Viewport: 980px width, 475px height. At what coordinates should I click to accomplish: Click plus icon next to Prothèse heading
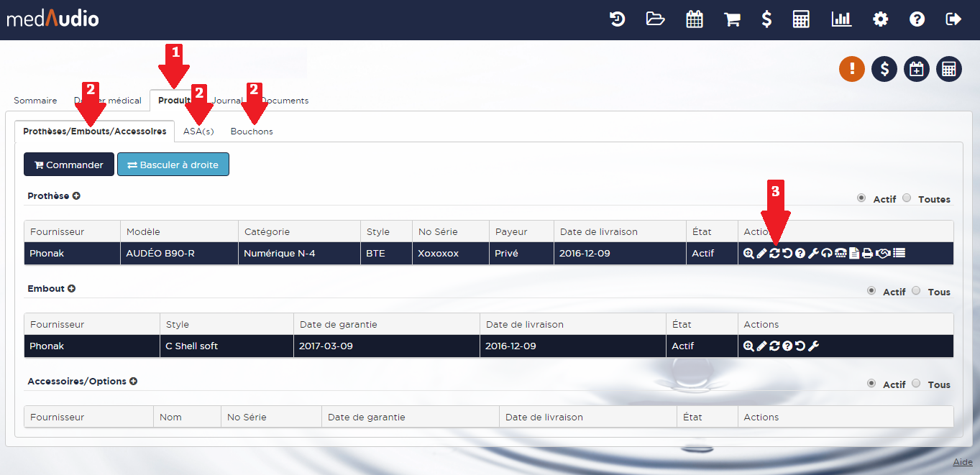point(76,195)
